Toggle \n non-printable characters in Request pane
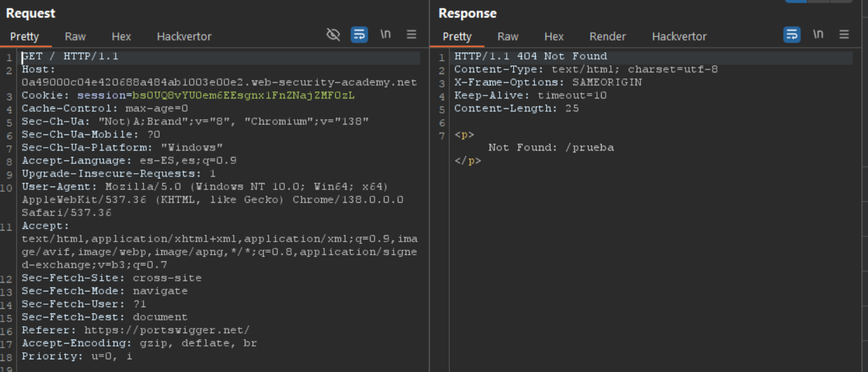This screenshot has height=372, width=868. pos(385,35)
